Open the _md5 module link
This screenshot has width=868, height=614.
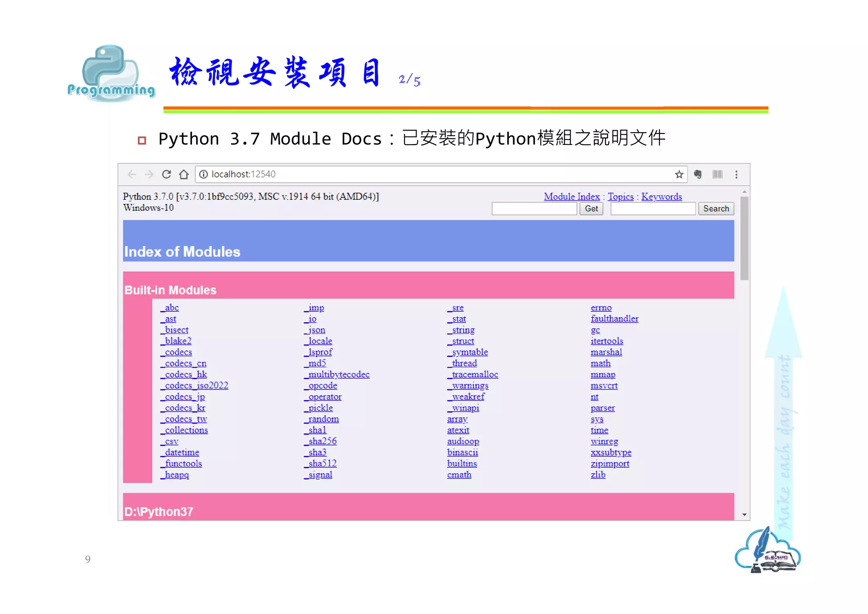click(x=315, y=363)
